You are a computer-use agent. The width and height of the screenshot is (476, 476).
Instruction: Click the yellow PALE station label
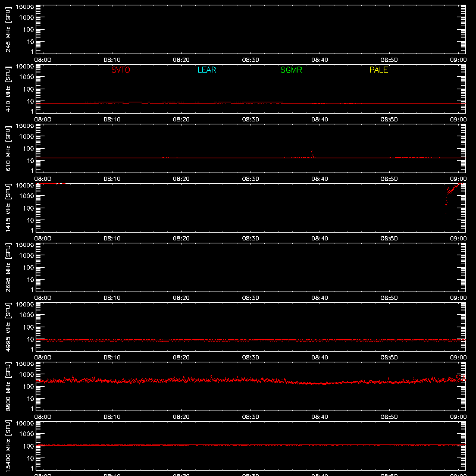[378, 70]
